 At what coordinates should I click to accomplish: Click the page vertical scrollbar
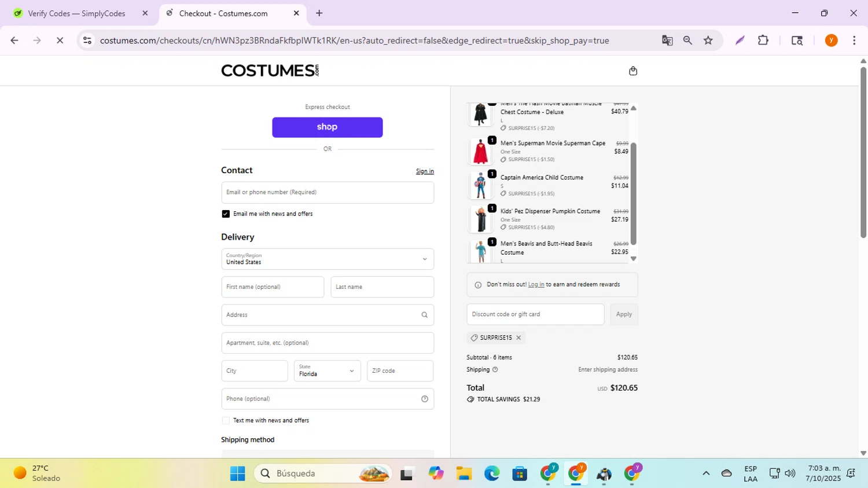click(x=863, y=153)
